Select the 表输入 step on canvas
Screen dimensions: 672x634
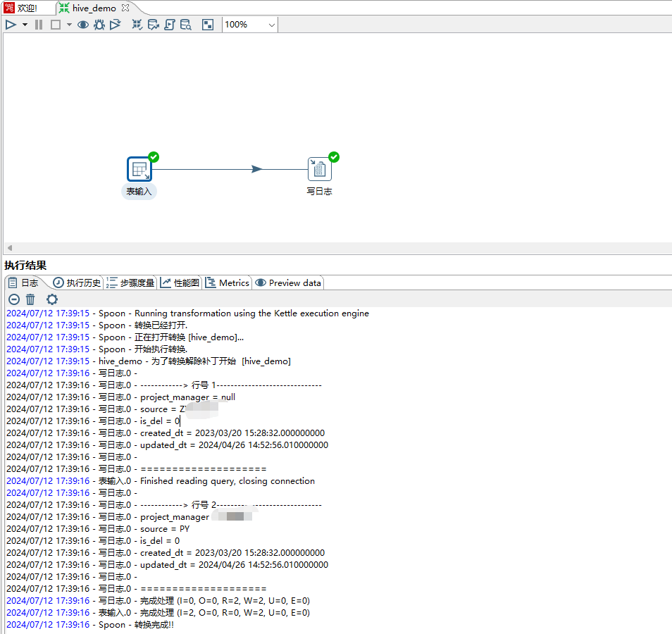[139, 169]
